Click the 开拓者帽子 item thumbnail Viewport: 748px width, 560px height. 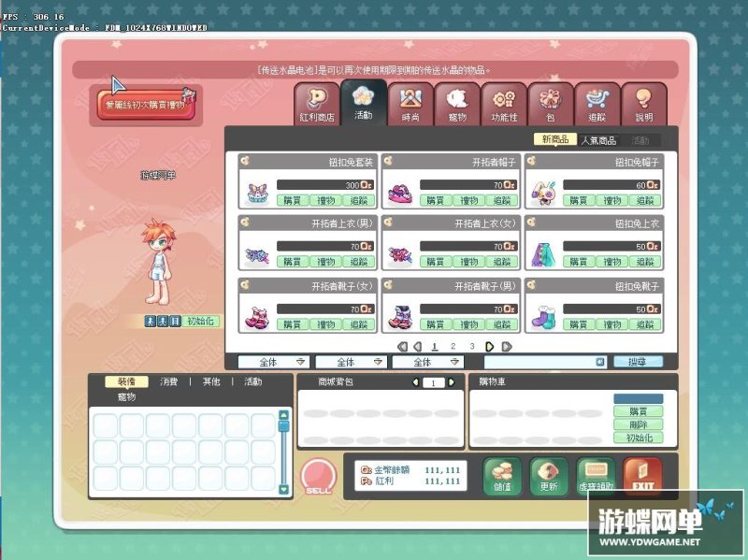pos(400,194)
